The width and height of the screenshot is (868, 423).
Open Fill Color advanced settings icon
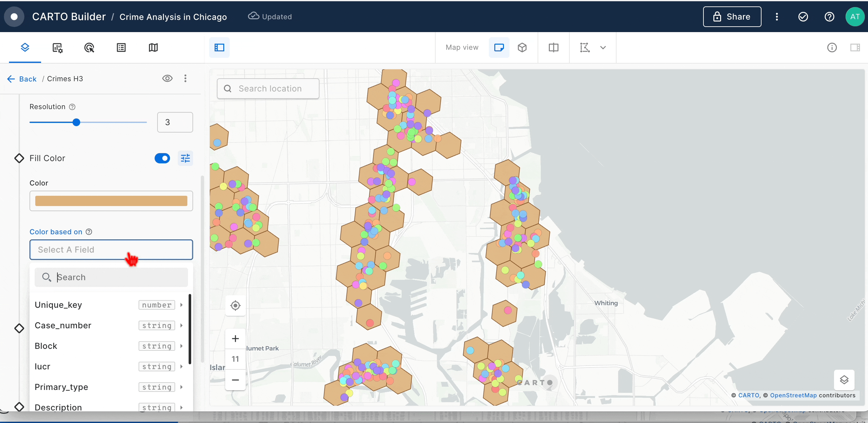coord(185,158)
